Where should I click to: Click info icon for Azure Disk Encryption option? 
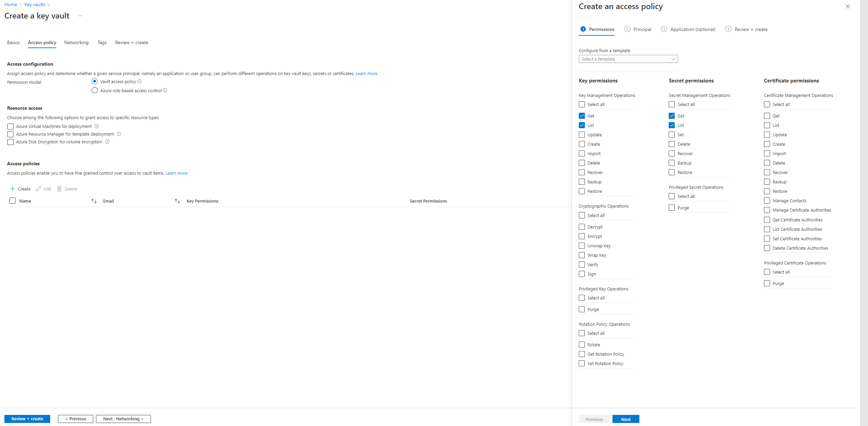107,142
